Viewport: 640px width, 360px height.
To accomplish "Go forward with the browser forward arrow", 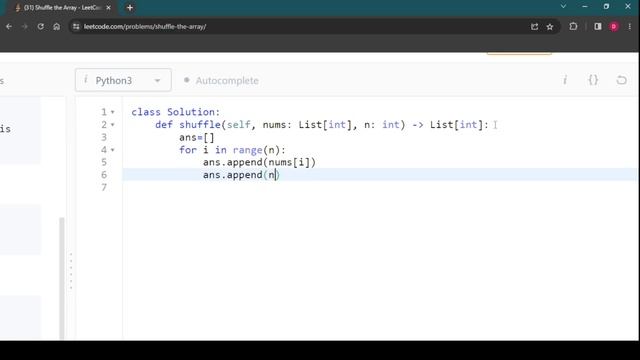I will click(25, 27).
